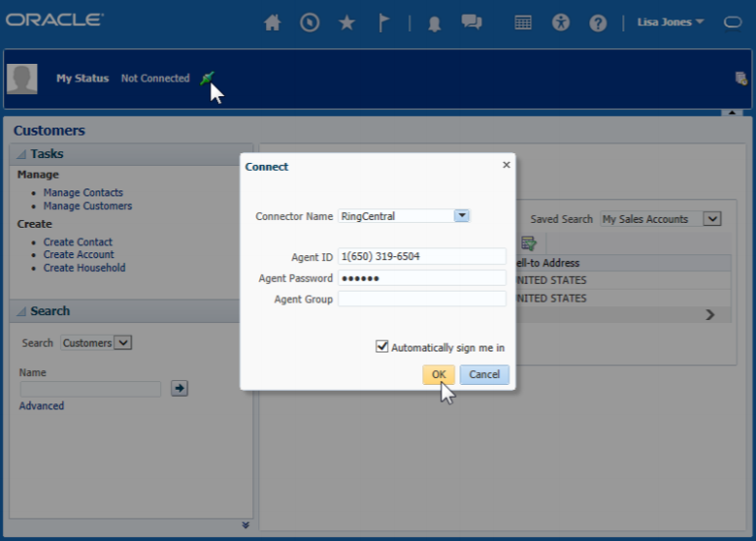The height and width of the screenshot is (541, 756).
Task: Open the Favorites star icon
Action: [347, 23]
